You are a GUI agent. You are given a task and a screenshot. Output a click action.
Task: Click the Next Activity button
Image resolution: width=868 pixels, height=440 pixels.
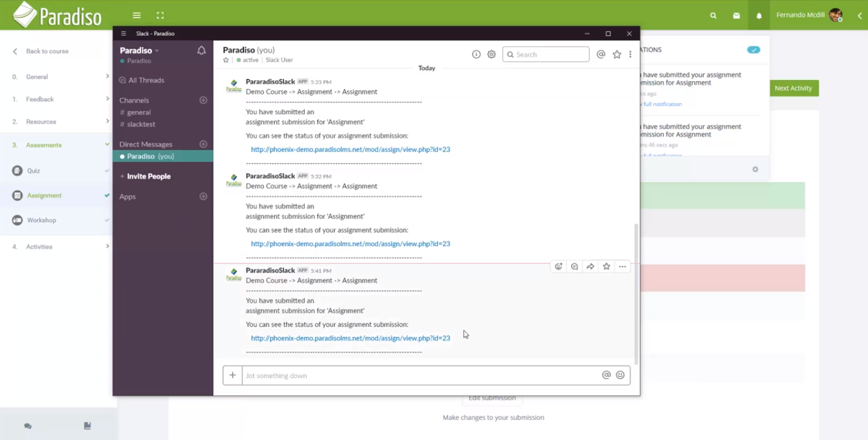tap(793, 88)
